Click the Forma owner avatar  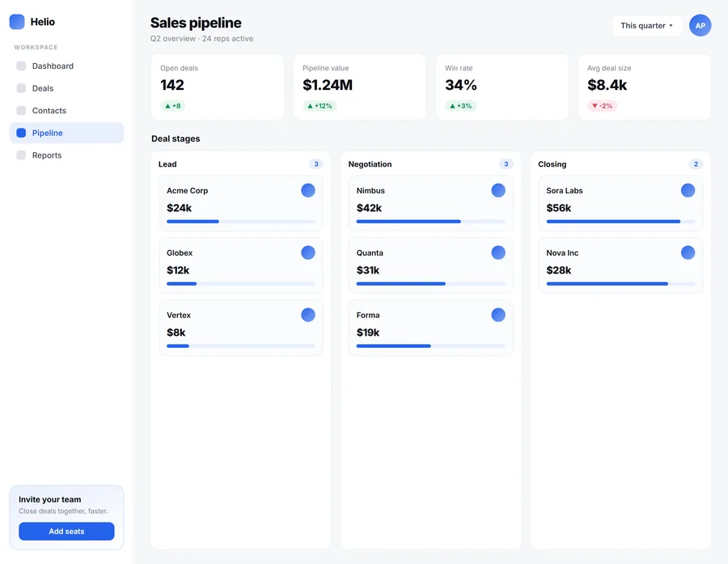point(498,315)
